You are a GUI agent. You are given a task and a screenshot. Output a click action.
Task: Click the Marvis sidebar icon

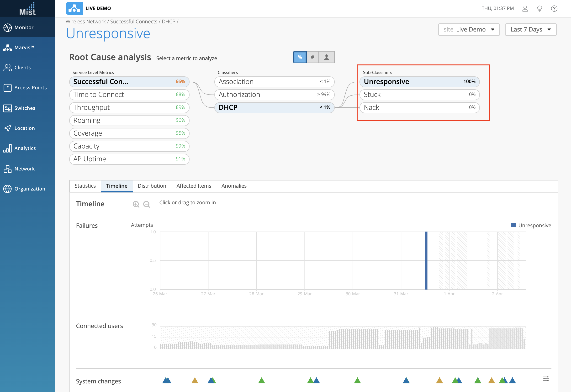click(7, 48)
